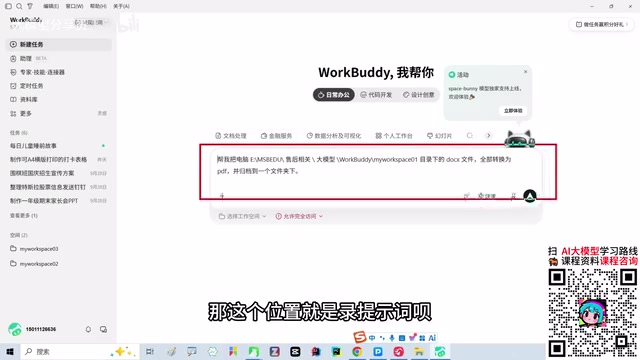Open task 围棋班国庆招生宣传方案
Image resolution: width=640 pixels, height=360 pixels.
[x=59, y=173]
